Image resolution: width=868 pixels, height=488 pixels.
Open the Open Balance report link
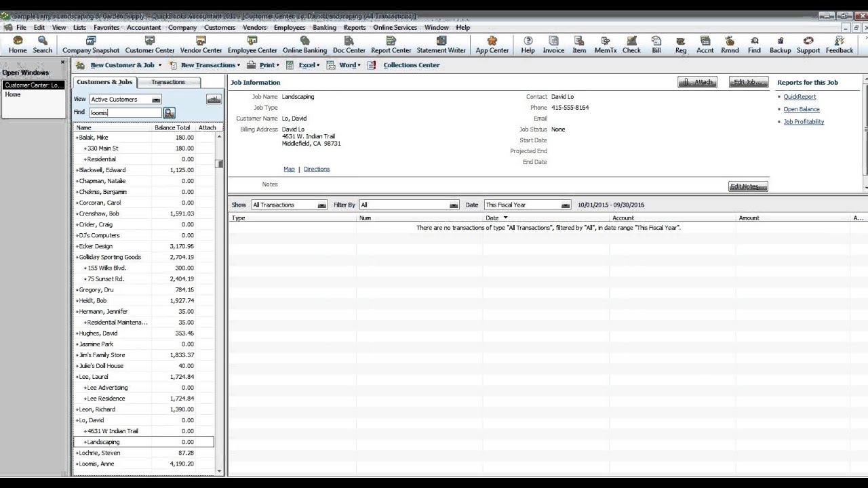(x=802, y=109)
